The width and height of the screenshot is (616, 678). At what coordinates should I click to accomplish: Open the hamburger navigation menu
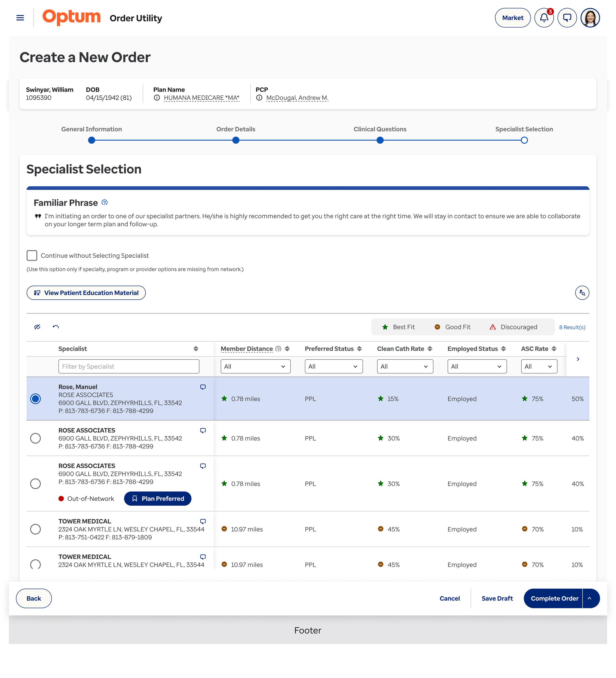(20, 18)
